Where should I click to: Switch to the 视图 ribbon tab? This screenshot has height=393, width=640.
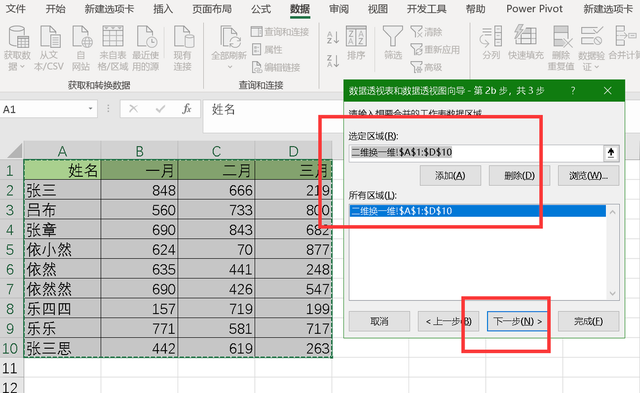[x=378, y=9]
